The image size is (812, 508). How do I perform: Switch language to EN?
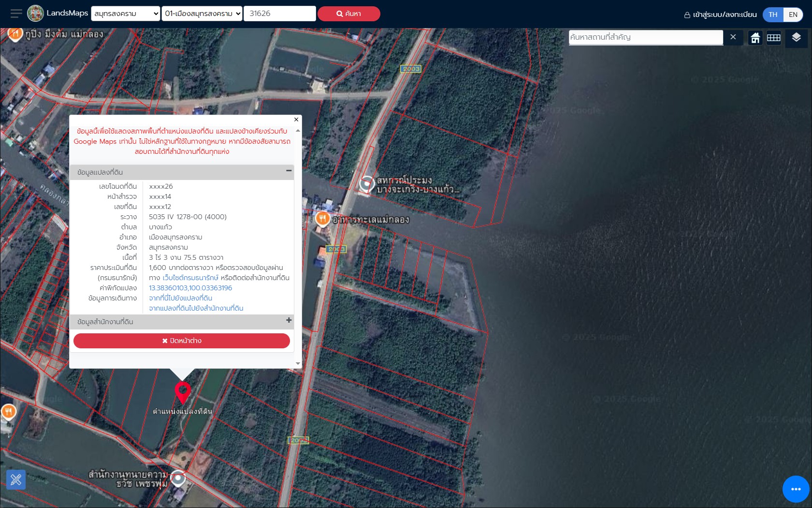pos(793,15)
